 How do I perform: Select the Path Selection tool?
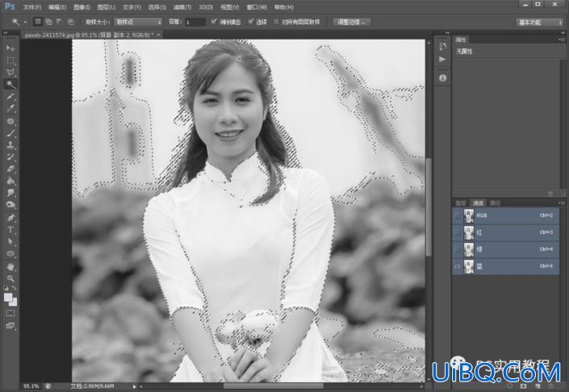10,241
